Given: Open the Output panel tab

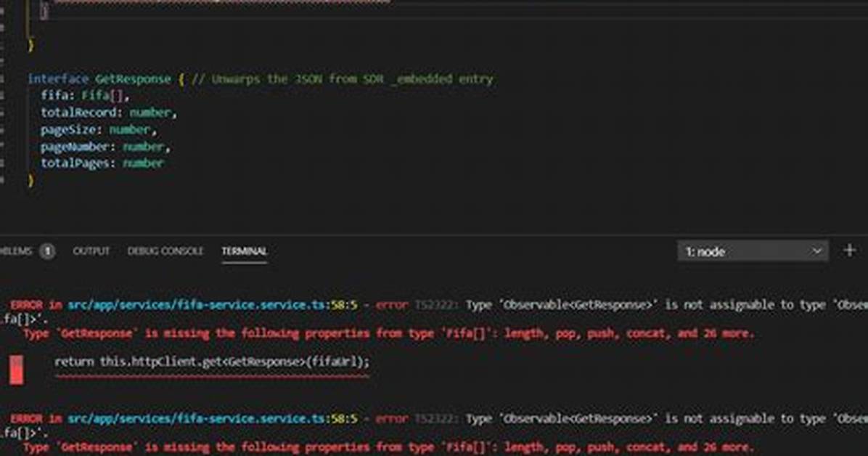Looking at the screenshot, I should click(91, 251).
